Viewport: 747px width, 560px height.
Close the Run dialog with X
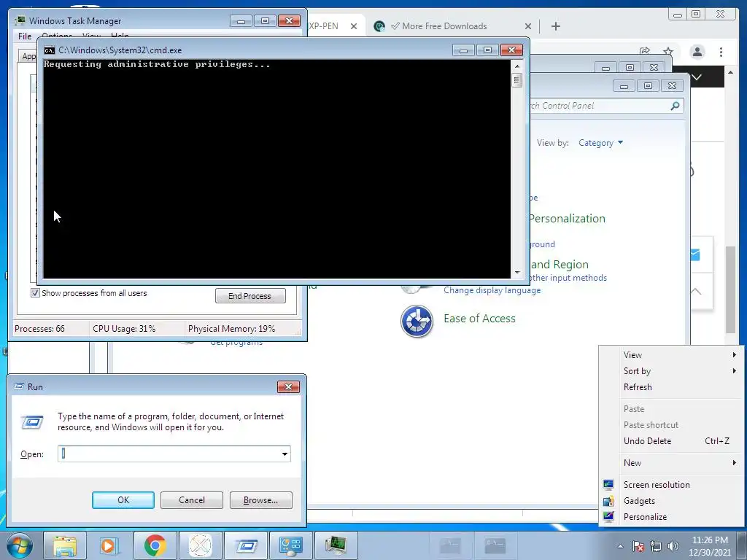(288, 386)
